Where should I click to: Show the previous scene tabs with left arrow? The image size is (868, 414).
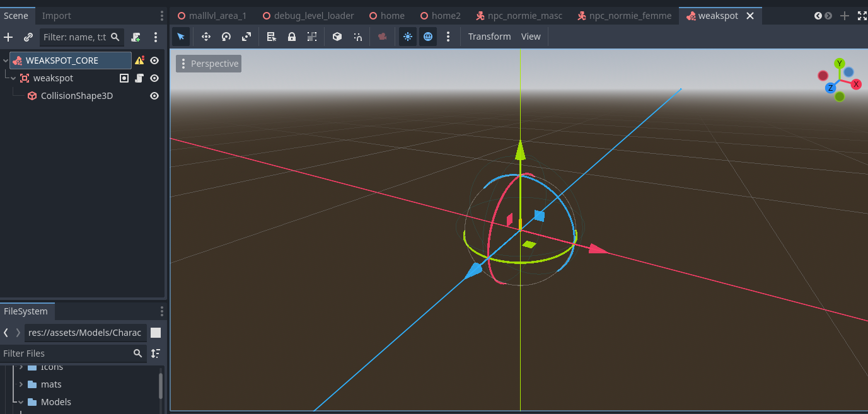coord(818,16)
